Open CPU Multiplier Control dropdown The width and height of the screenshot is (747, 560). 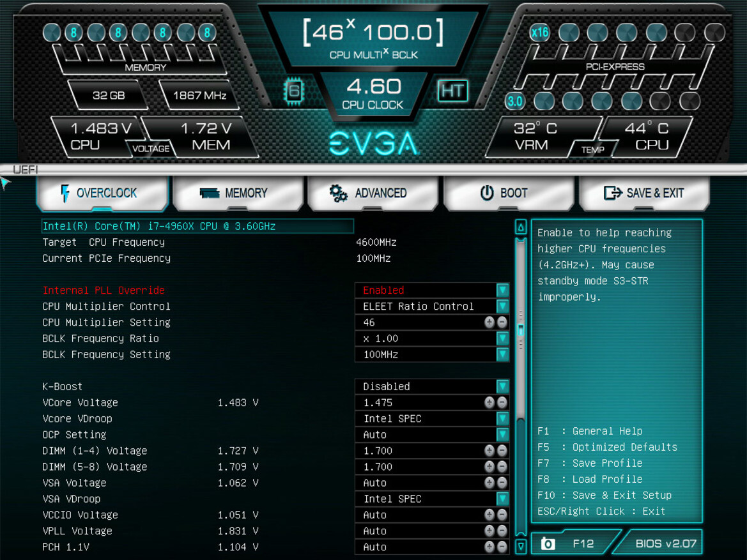pyautogui.click(x=502, y=306)
